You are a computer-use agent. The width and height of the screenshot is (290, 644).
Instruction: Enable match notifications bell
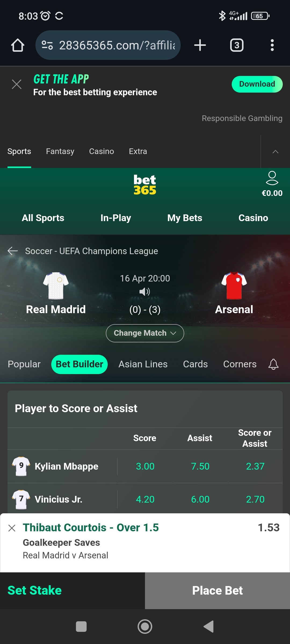point(273,364)
